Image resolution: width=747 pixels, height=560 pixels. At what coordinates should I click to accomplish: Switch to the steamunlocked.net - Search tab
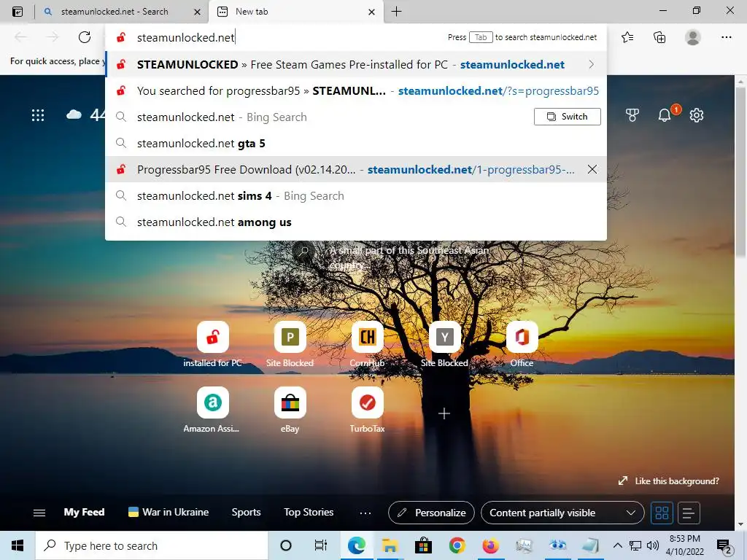click(122, 12)
